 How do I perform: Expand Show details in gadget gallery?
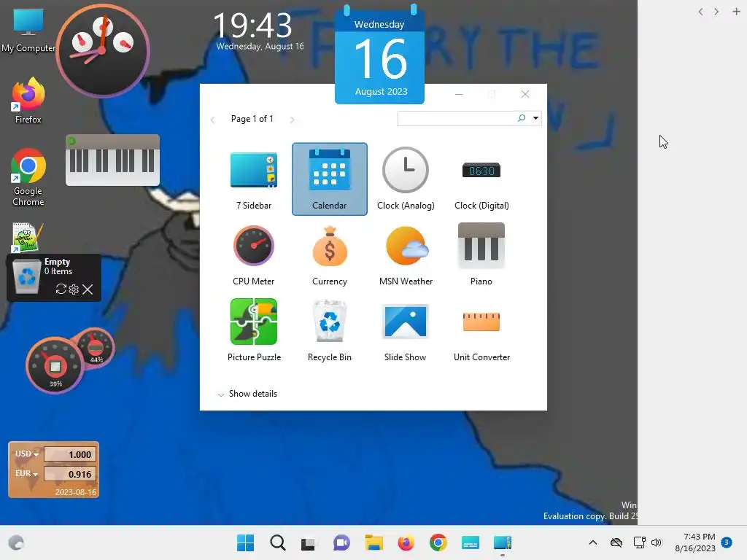click(247, 394)
